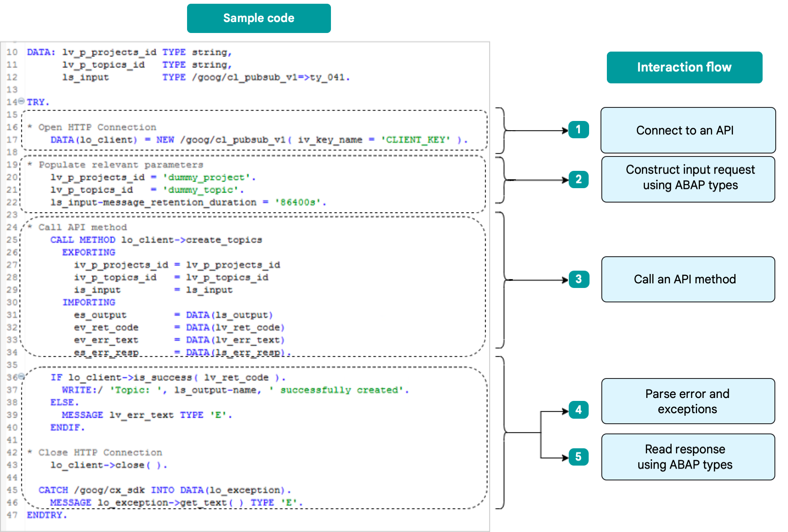Open Read response using ABAP types box
This screenshot has height=532, width=788.
click(x=688, y=457)
